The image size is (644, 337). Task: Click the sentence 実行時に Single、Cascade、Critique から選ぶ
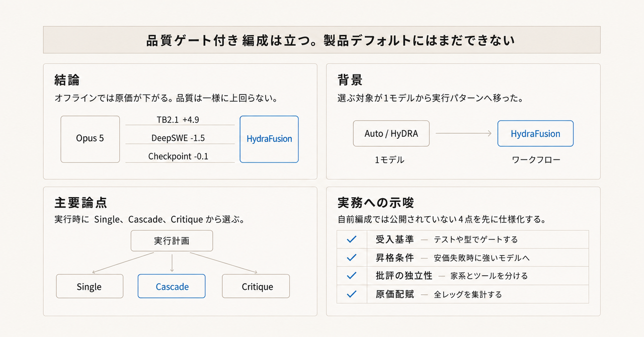pyautogui.click(x=149, y=220)
